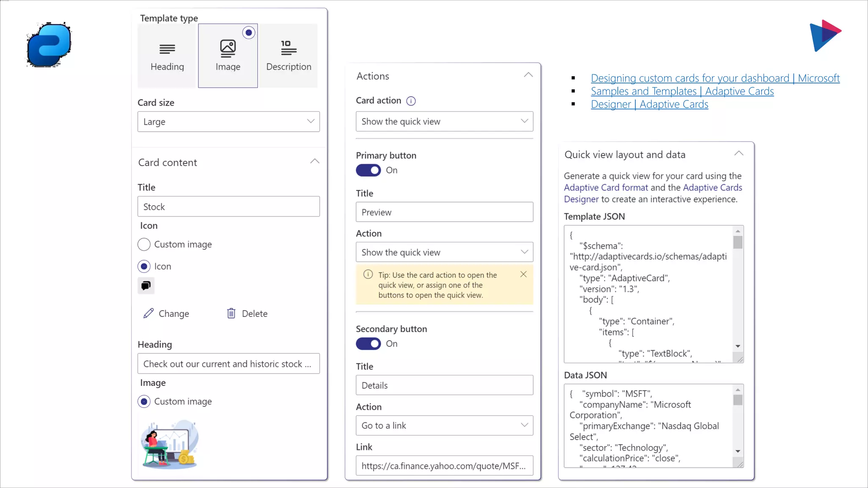Open Samples and Templates Adaptive Cards link
868x488 pixels.
(x=682, y=91)
